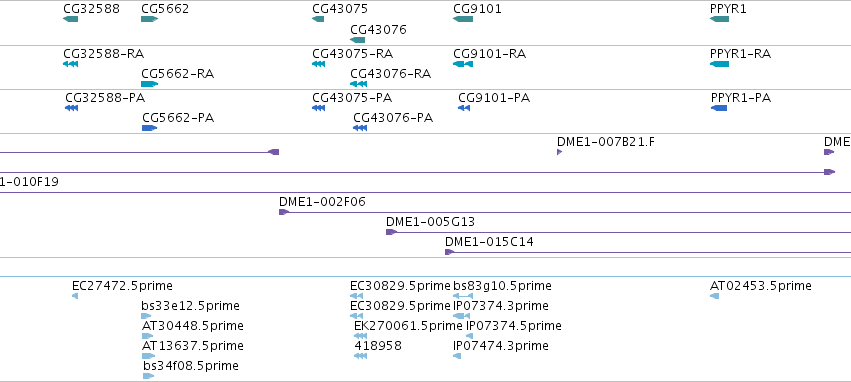
Task: Click the EC27472.5prime EST label
Action: click(x=122, y=286)
